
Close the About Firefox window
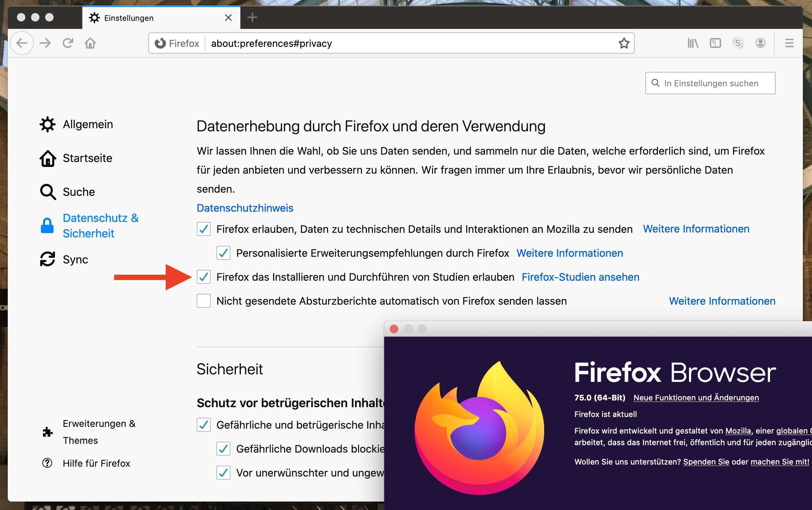pyautogui.click(x=394, y=329)
